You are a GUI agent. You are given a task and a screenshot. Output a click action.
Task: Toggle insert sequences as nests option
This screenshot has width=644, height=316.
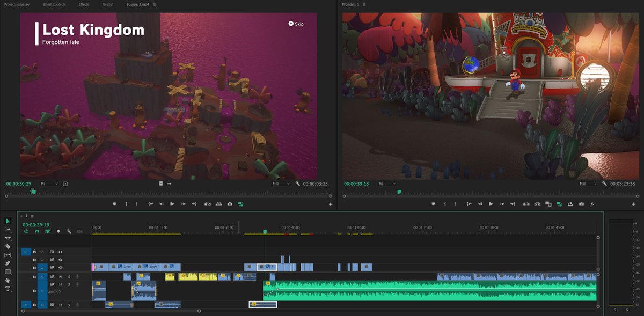26,231
